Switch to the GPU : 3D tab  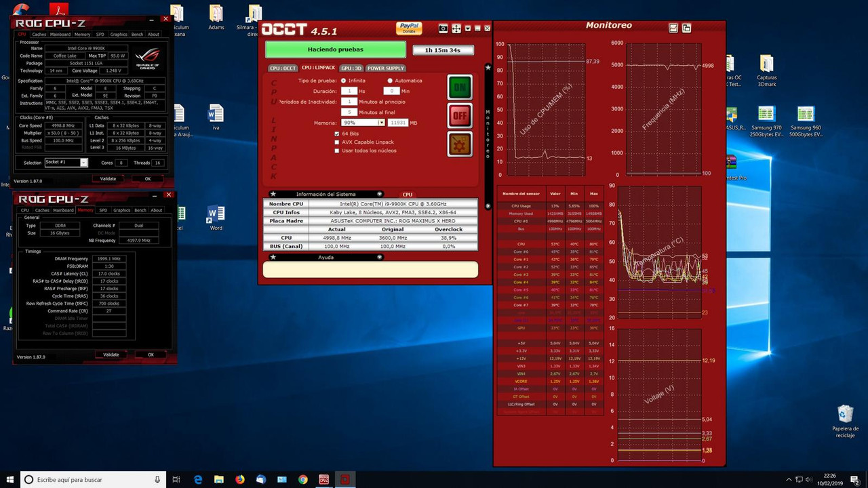pyautogui.click(x=351, y=68)
